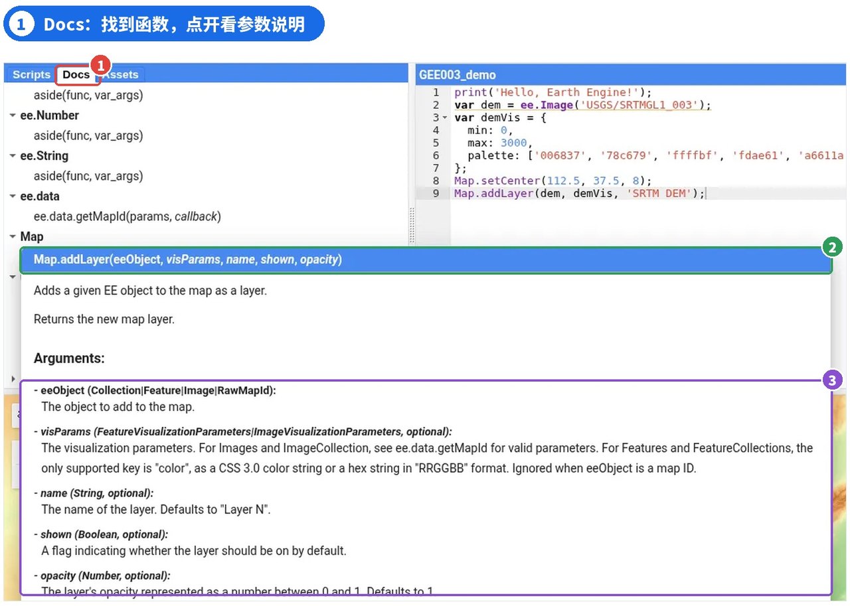Click the 'Arguments:' heading
850x616 pixels.
point(69,358)
